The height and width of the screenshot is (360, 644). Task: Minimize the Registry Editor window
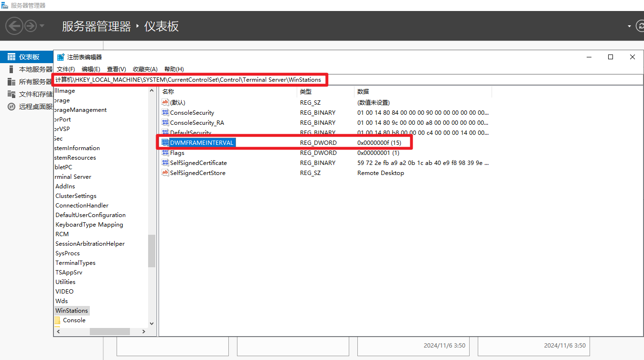[589, 57]
